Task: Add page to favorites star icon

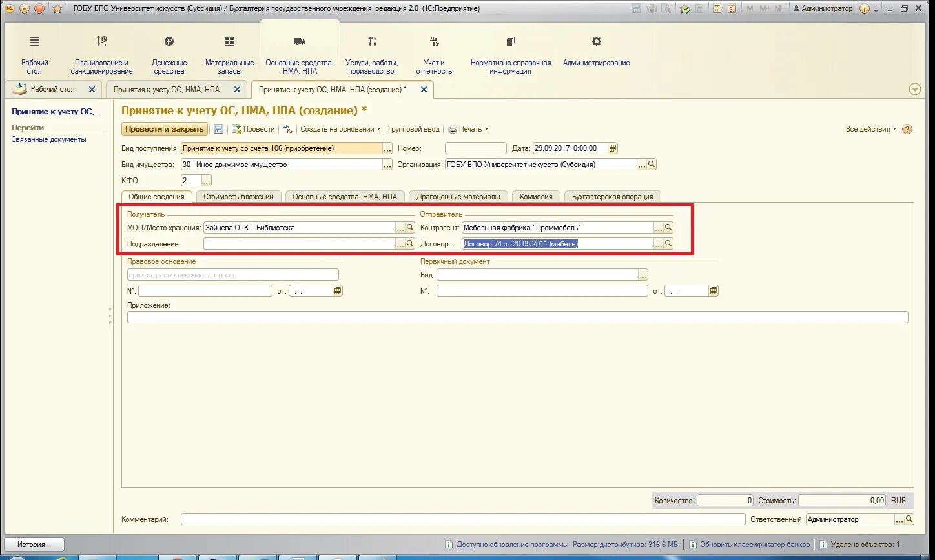Action: click(x=685, y=8)
